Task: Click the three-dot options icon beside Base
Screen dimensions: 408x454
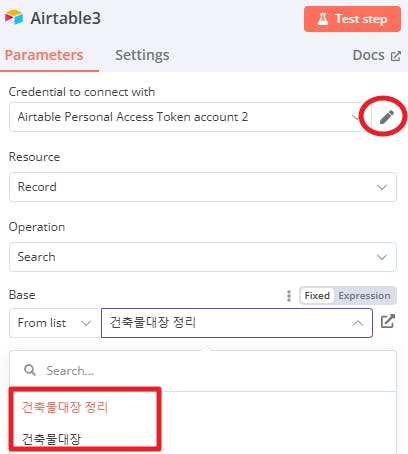Action: point(289,296)
